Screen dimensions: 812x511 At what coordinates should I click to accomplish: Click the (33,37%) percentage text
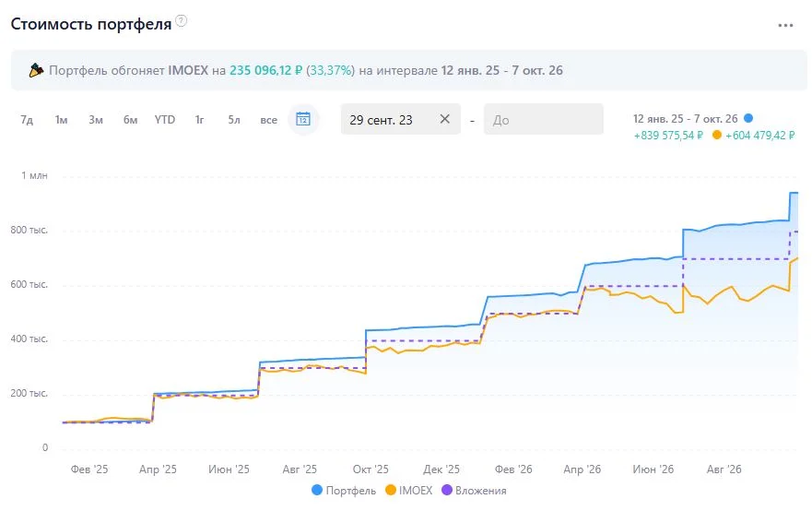330,70
